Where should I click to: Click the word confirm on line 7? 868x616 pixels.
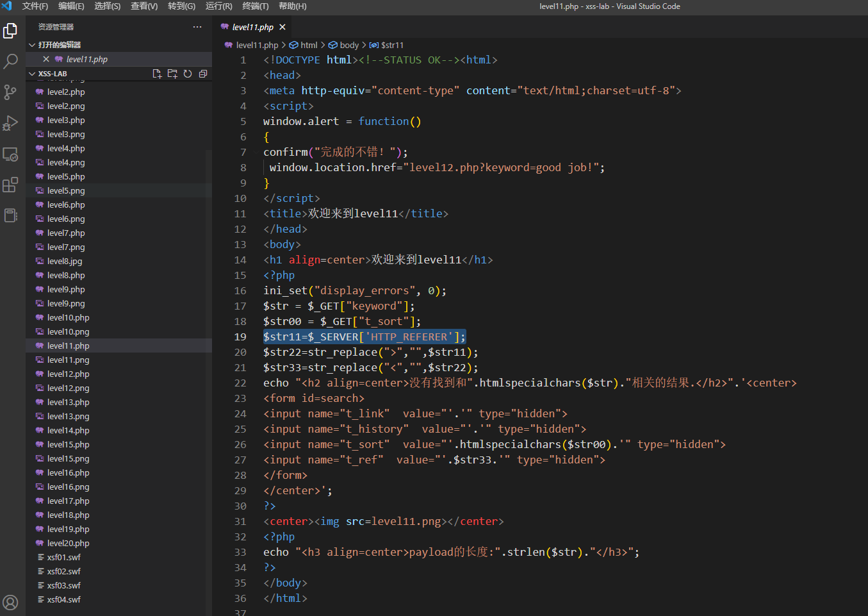pyautogui.click(x=286, y=152)
